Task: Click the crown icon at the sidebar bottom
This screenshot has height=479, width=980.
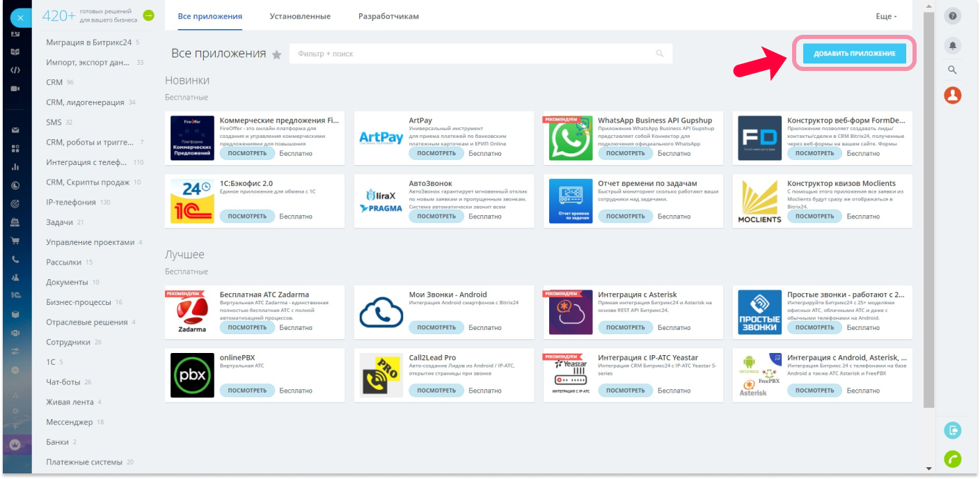Action: click(x=15, y=444)
